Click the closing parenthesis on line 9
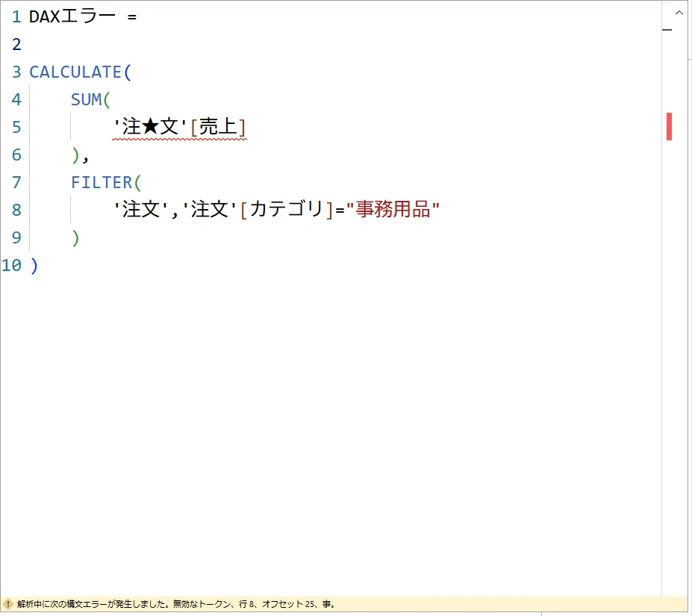 pos(75,237)
